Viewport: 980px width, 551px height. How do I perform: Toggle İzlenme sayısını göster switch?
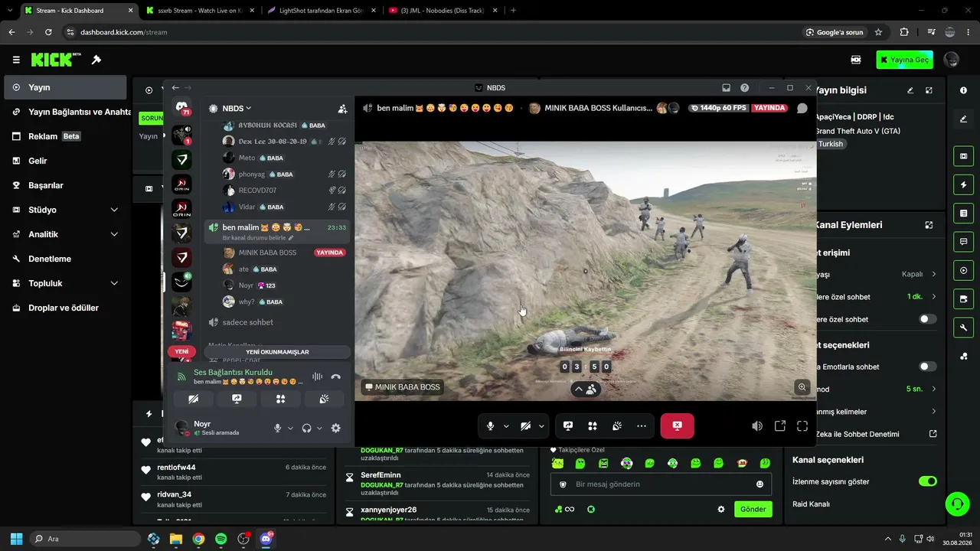(x=927, y=481)
